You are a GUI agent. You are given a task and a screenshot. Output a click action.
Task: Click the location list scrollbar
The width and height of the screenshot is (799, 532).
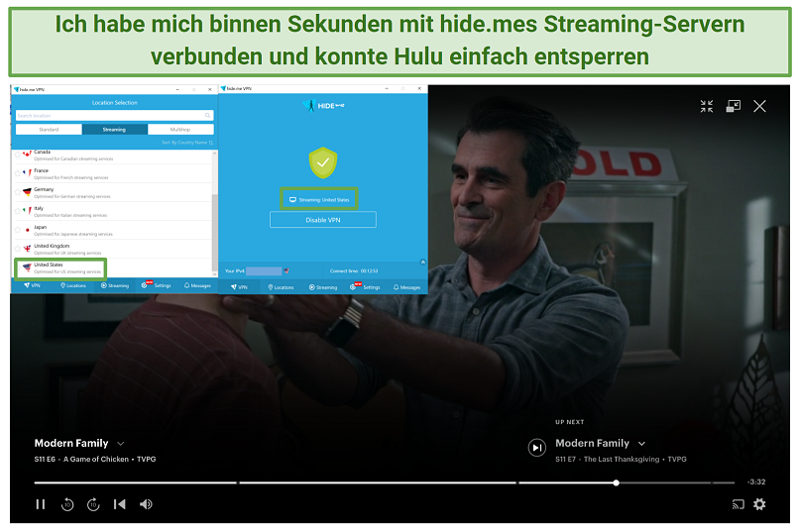pos(214,232)
